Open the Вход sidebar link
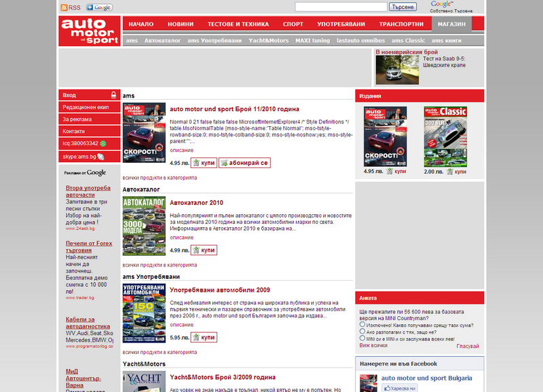Screen dimensions: 543x392 [90, 95]
